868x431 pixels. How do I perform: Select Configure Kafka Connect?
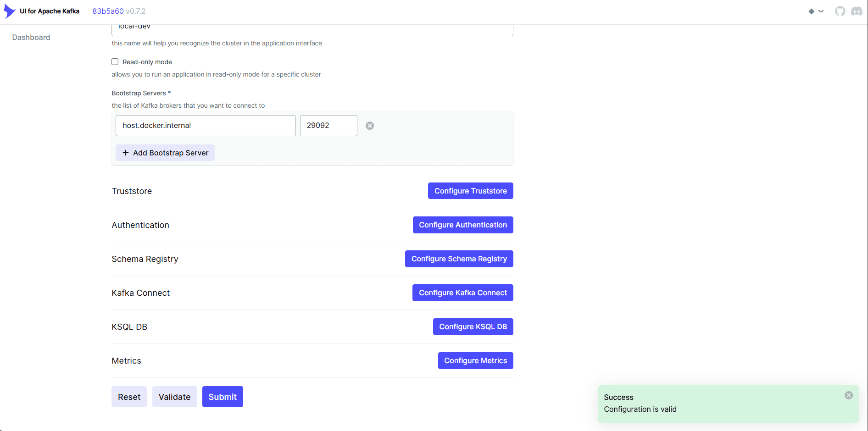[462, 293]
